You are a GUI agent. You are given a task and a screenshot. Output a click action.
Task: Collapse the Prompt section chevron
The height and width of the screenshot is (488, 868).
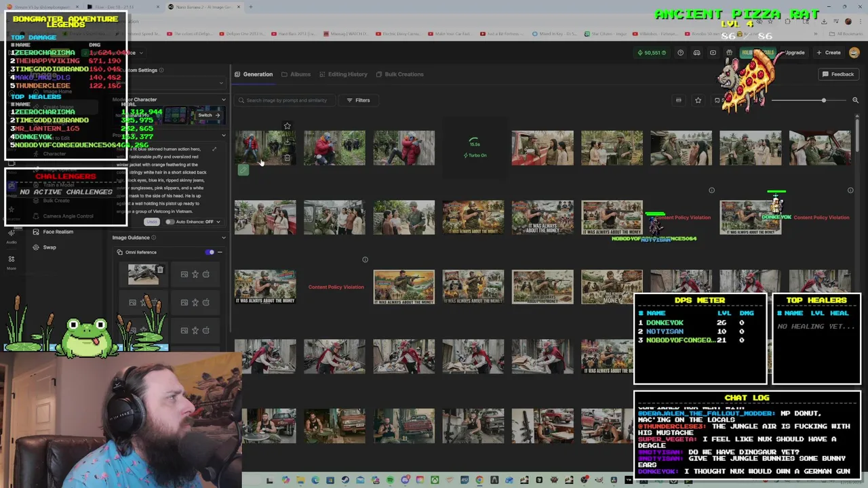tap(224, 136)
